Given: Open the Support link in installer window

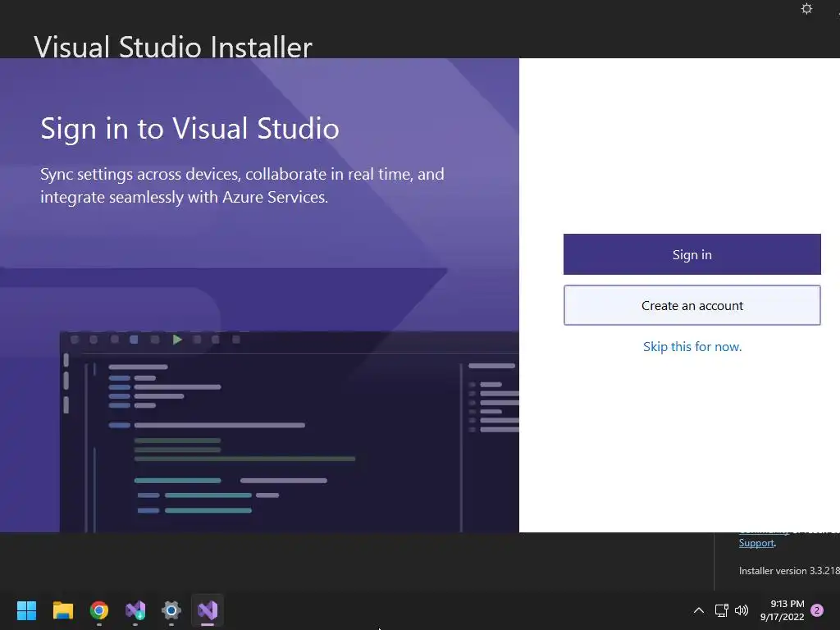Looking at the screenshot, I should (756, 543).
